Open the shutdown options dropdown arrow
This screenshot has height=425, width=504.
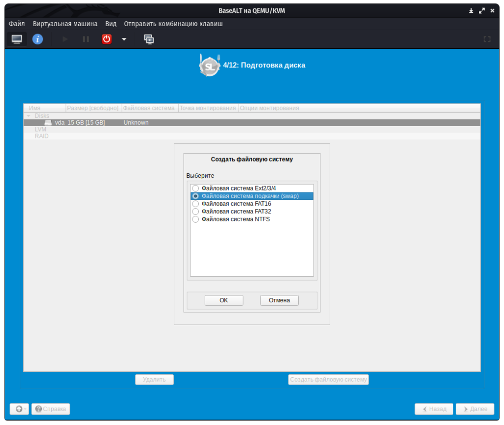(x=124, y=39)
